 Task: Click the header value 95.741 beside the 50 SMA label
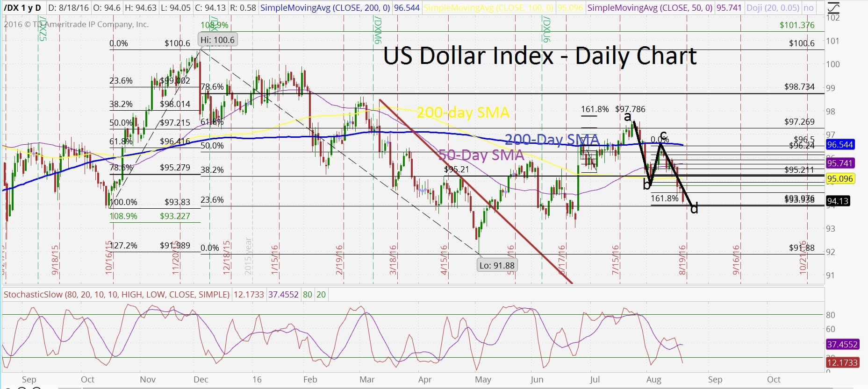(729, 8)
